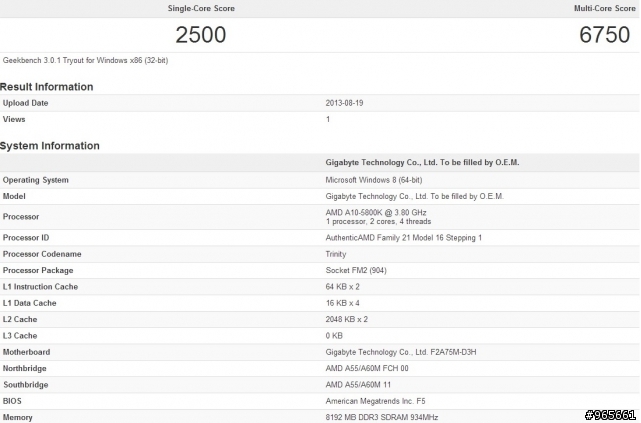The width and height of the screenshot is (641, 423).
Task: Select the single-core score value 2500
Action: [x=201, y=35]
